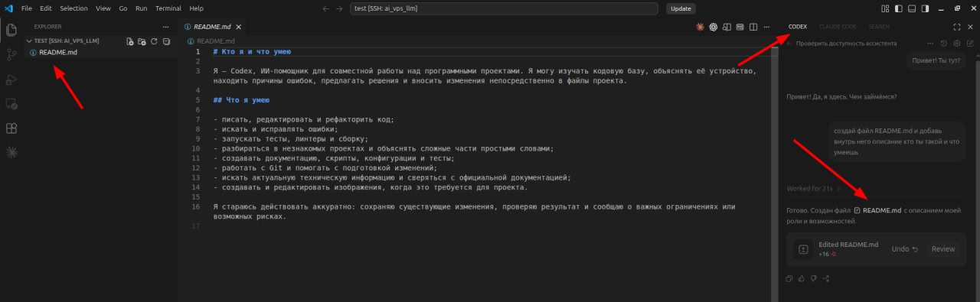Open the Claude starburst icon in activity bar

[x=11, y=152]
